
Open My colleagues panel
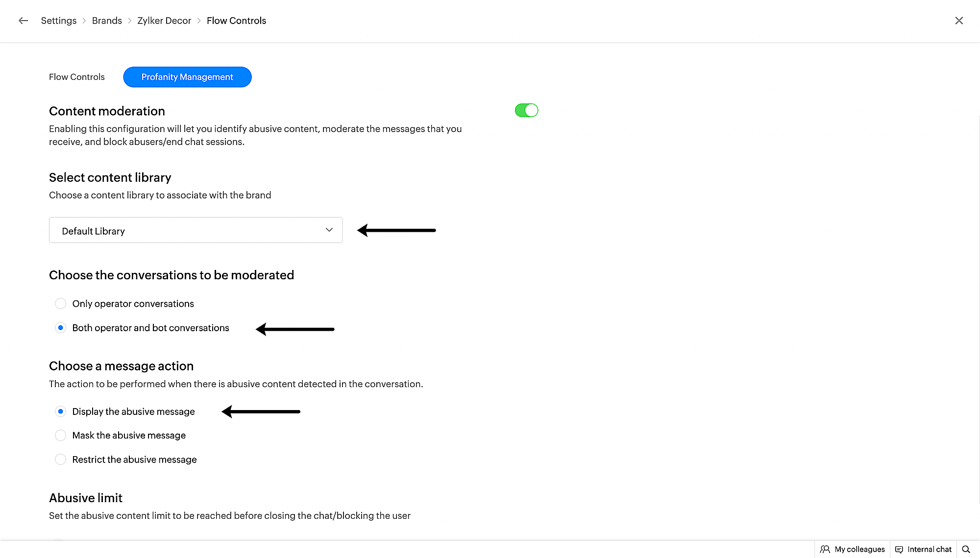tap(859, 549)
